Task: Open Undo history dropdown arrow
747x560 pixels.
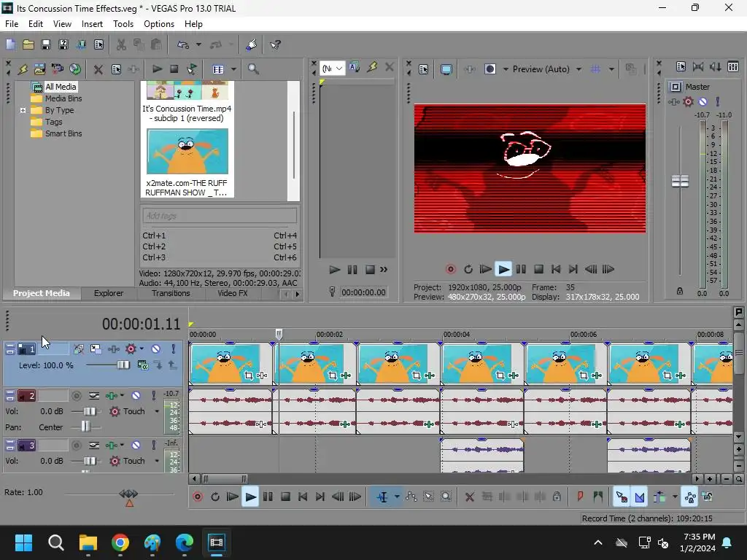Action: (x=198, y=44)
